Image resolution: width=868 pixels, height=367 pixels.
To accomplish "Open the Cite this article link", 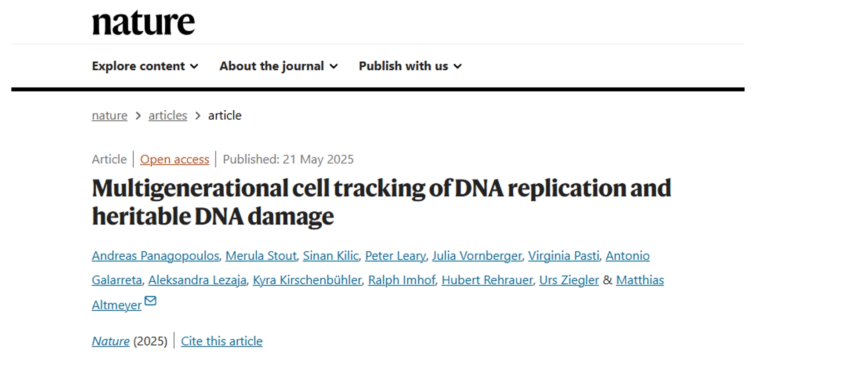I will pyautogui.click(x=221, y=341).
